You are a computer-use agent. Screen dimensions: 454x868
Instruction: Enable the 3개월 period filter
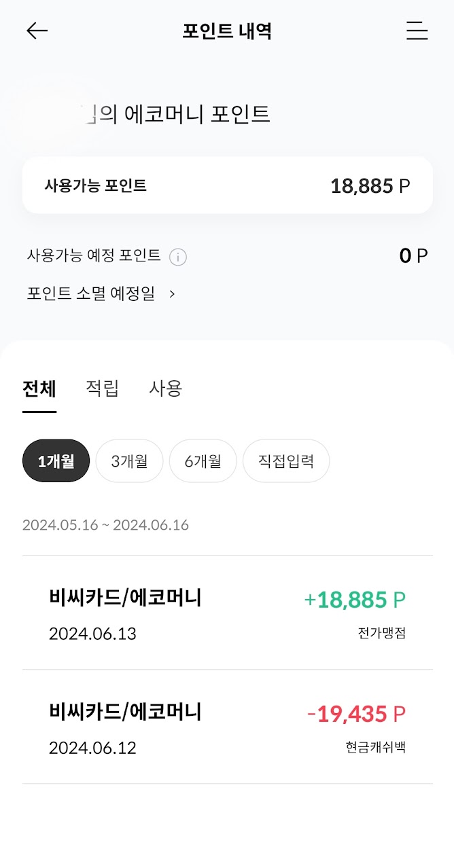coord(129,460)
